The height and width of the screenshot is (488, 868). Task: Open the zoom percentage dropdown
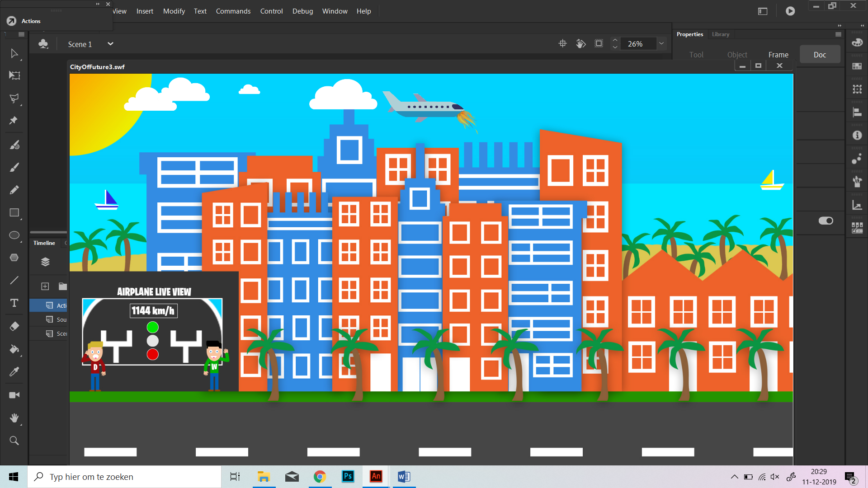(x=661, y=44)
